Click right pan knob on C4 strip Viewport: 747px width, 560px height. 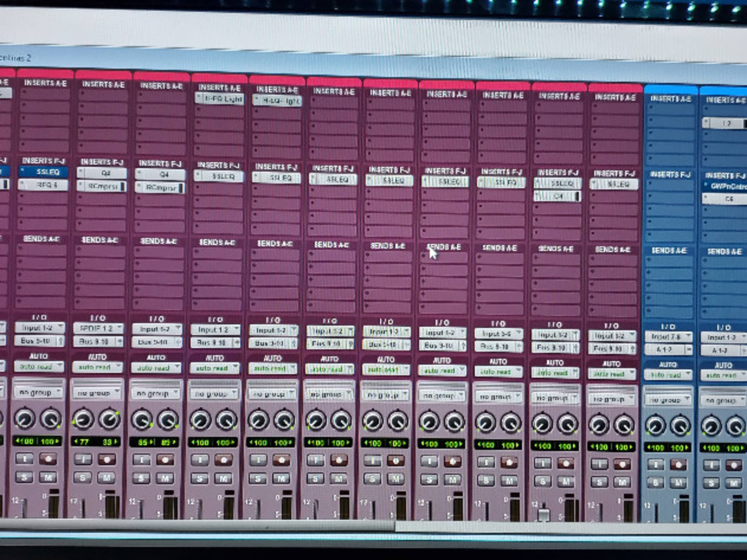567,424
